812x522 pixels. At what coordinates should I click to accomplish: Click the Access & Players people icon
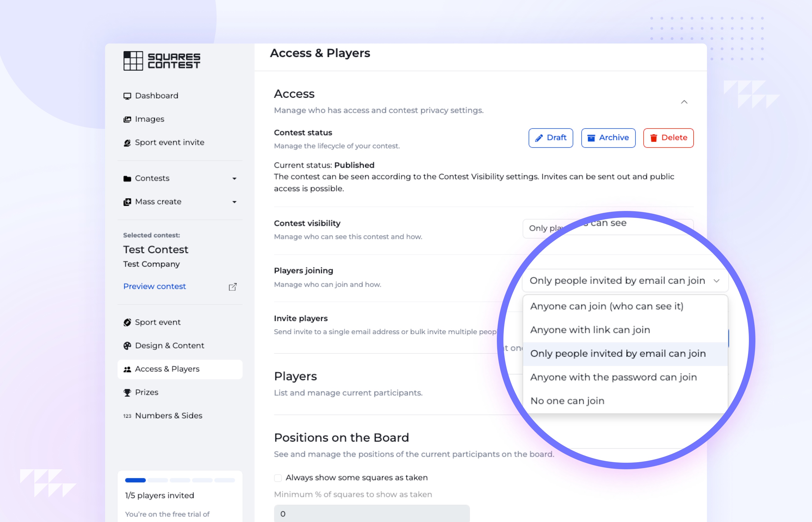pyautogui.click(x=127, y=369)
